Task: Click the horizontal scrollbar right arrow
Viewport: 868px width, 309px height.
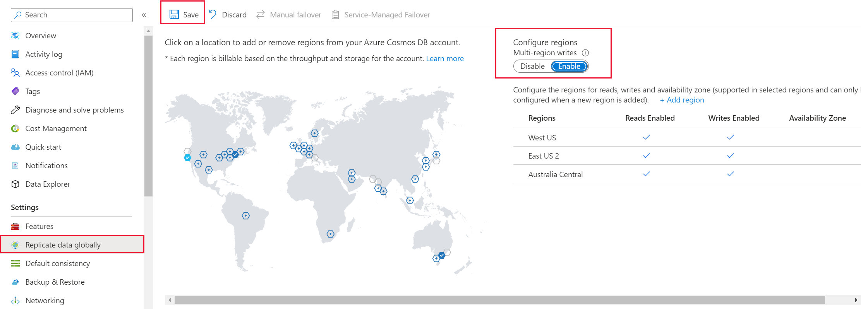Action: point(856,300)
